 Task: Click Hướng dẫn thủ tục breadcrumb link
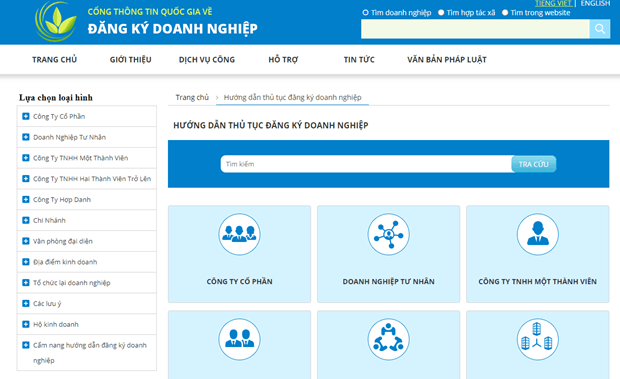click(x=293, y=97)
